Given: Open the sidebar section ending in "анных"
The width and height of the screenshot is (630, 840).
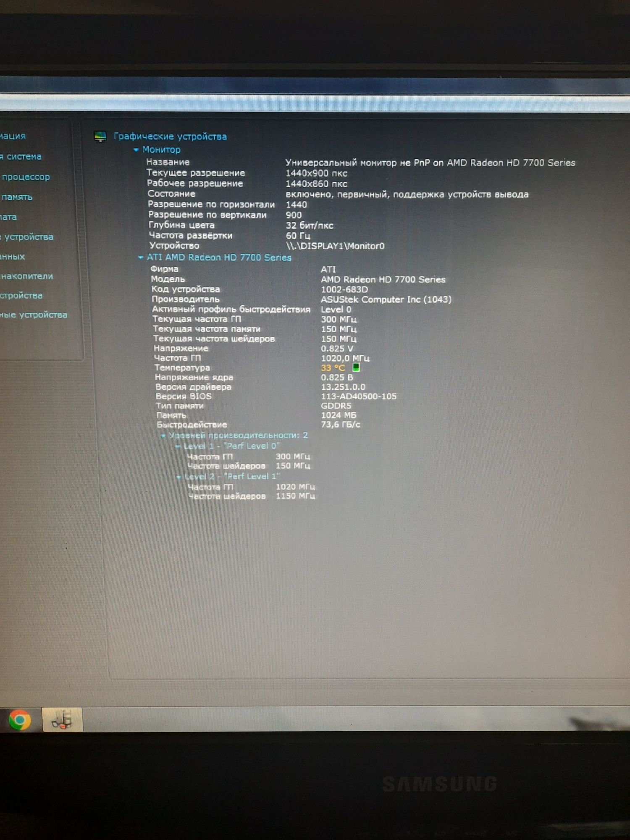Looking at the screenshot, I should (13, 256).
